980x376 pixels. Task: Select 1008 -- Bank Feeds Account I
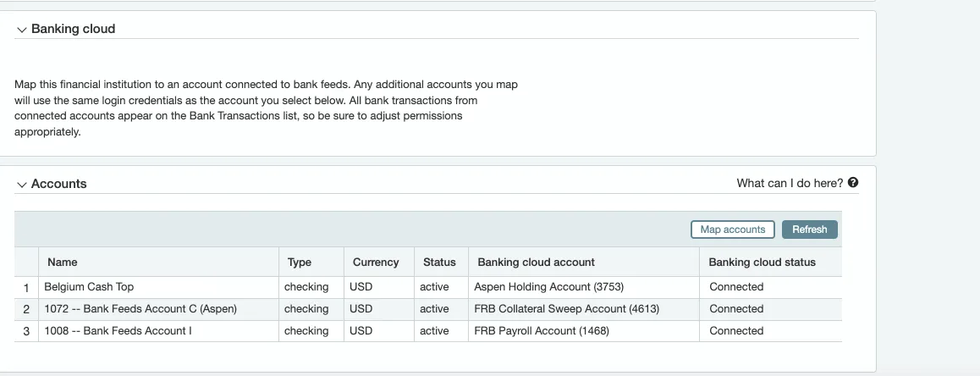click(x=118, y=330)
